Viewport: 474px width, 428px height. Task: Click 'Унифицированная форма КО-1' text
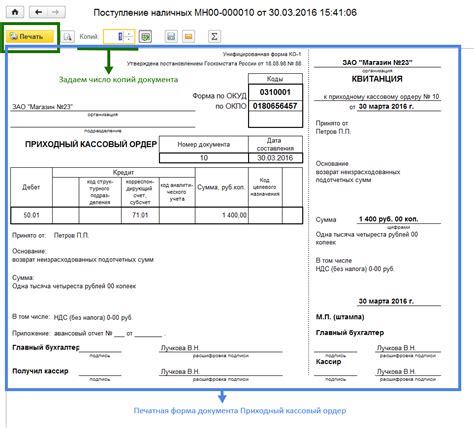(262, 54)
